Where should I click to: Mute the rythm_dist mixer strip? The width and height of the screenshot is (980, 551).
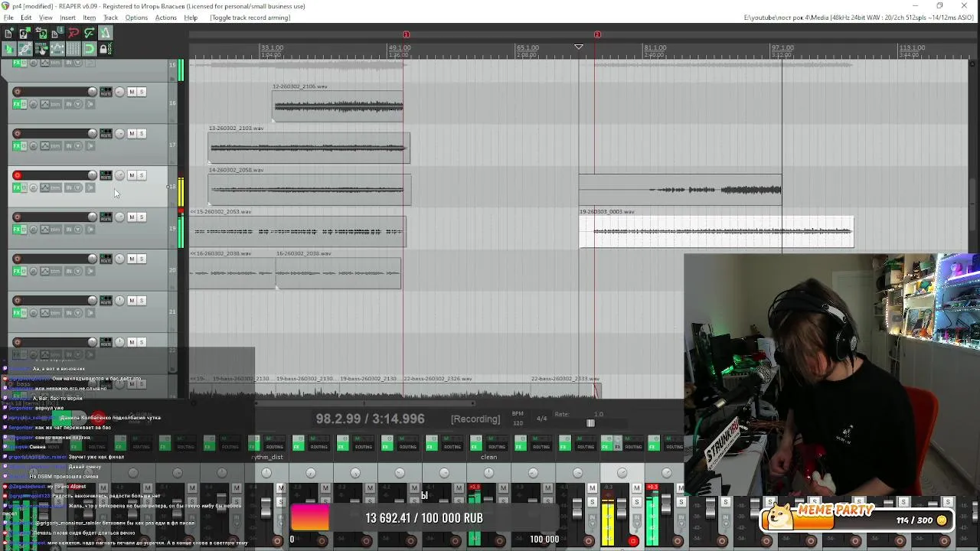click(x=281, y=487)
